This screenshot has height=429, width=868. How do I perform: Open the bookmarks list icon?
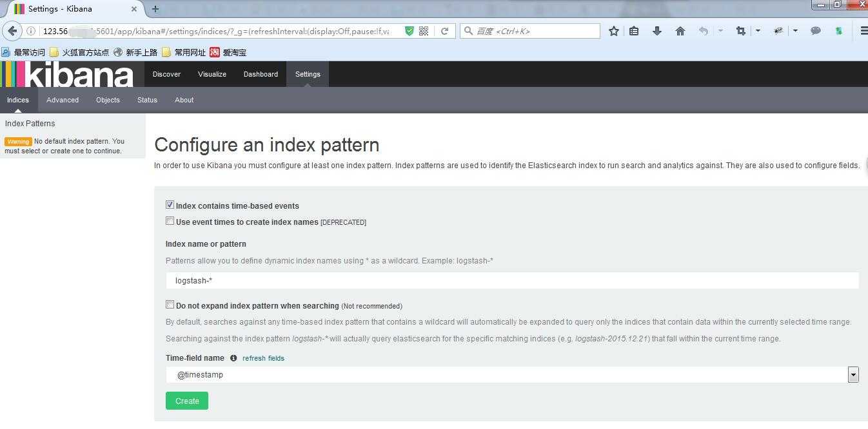click(x=635, y=31)
